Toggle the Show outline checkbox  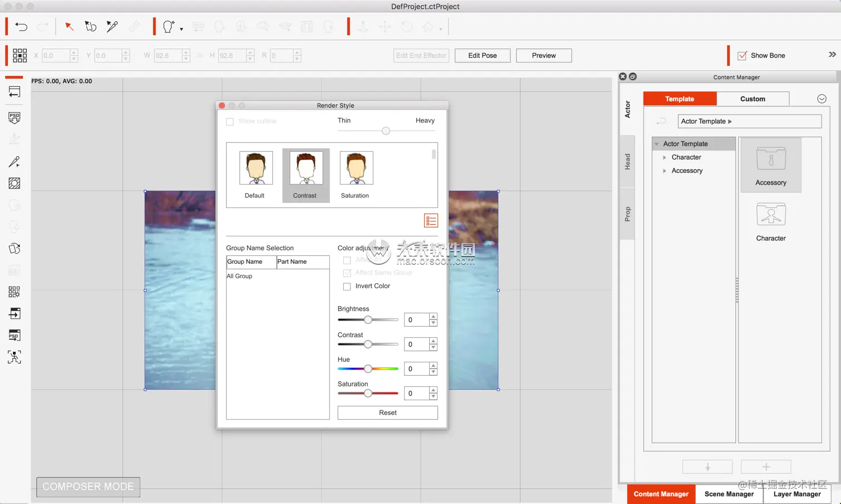tap(230, 122)
